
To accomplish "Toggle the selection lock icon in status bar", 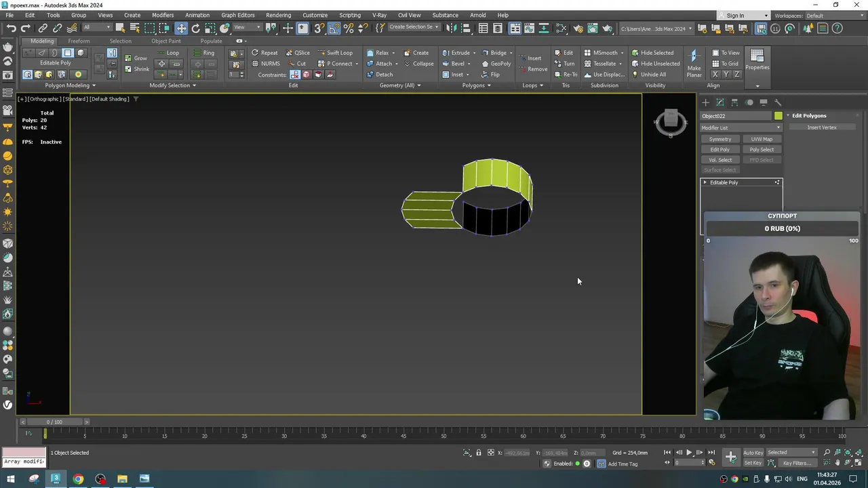I will [479, 453].
